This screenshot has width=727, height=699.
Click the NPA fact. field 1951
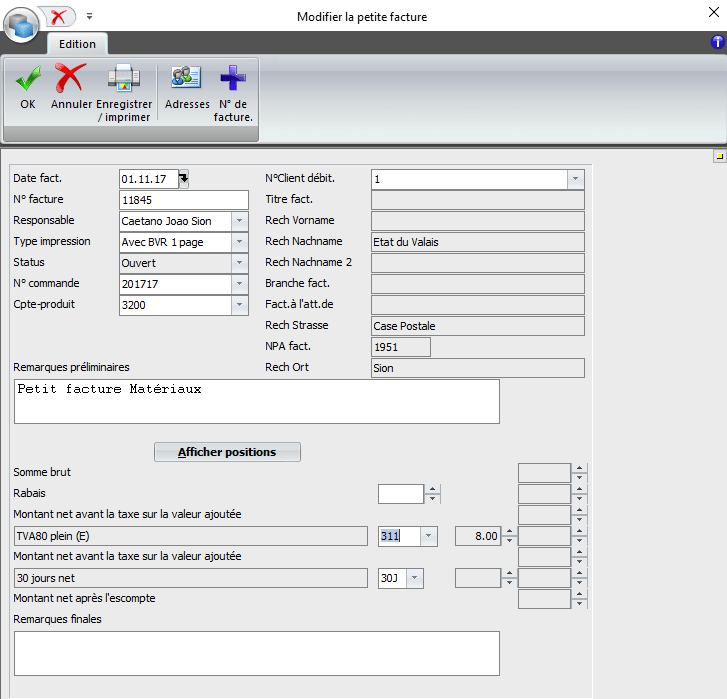point(401,347)
